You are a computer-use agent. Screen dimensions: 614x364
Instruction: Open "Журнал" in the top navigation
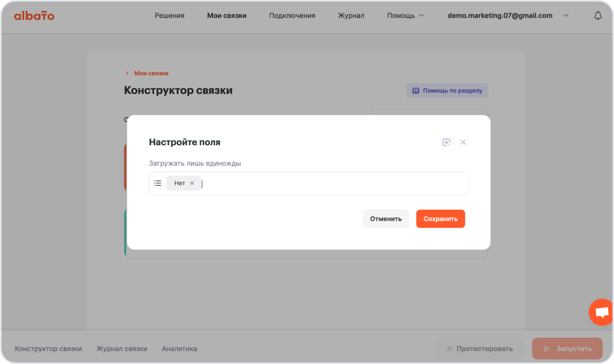[x=351, y=16]
